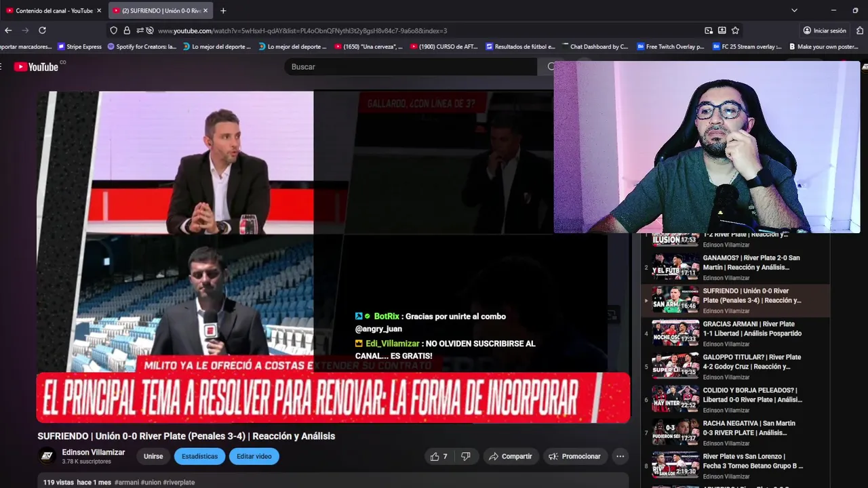The width and height of the screenshot is (868, 488).
Task: Open the site security padlock icon
Action: click(127, 30)
